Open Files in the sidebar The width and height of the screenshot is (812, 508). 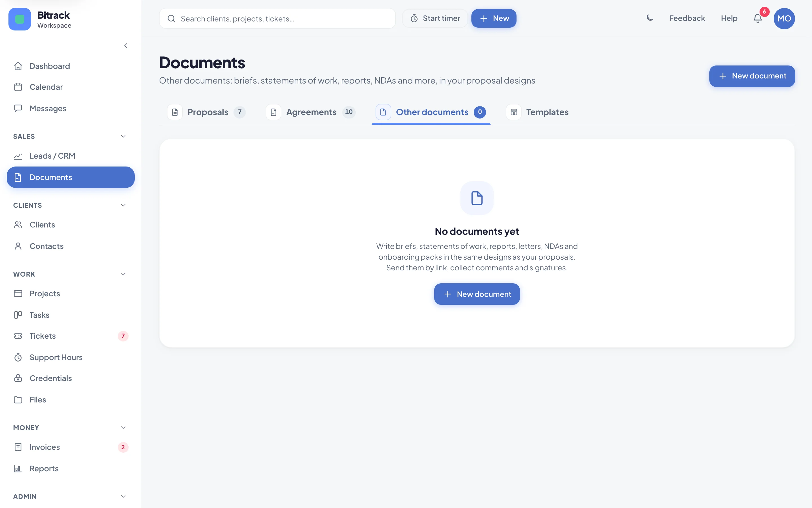tap(70, 399)
